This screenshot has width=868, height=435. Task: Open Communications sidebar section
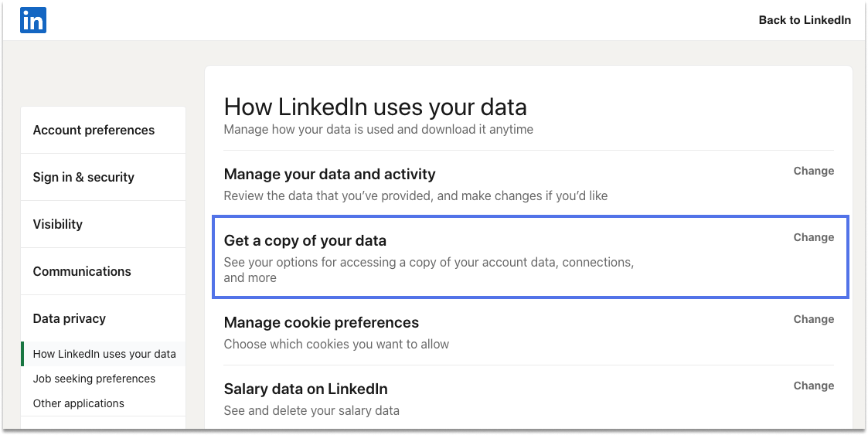click(82, 271)
